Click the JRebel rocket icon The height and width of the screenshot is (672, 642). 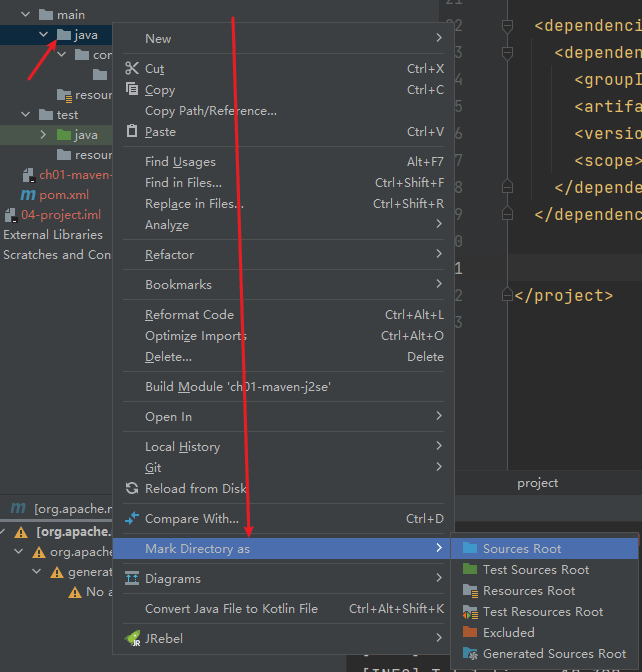(x=133, y=638)
